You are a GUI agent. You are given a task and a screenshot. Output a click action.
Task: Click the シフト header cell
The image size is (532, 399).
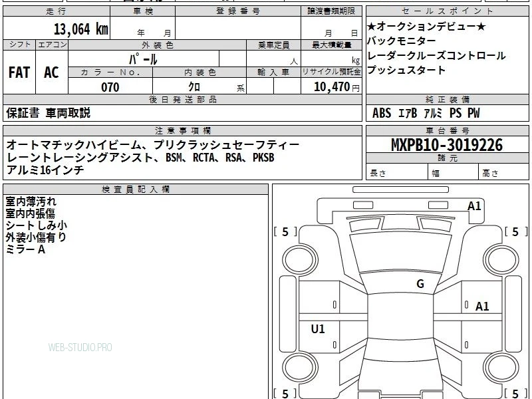(19, 45)
